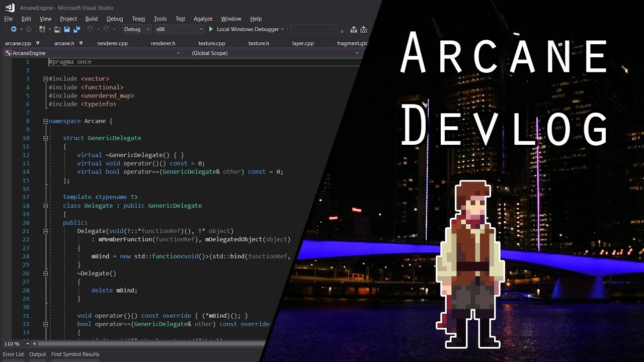Click the Open File folder icon
This screenshot has height=362, width=644.
pos(57,29)
